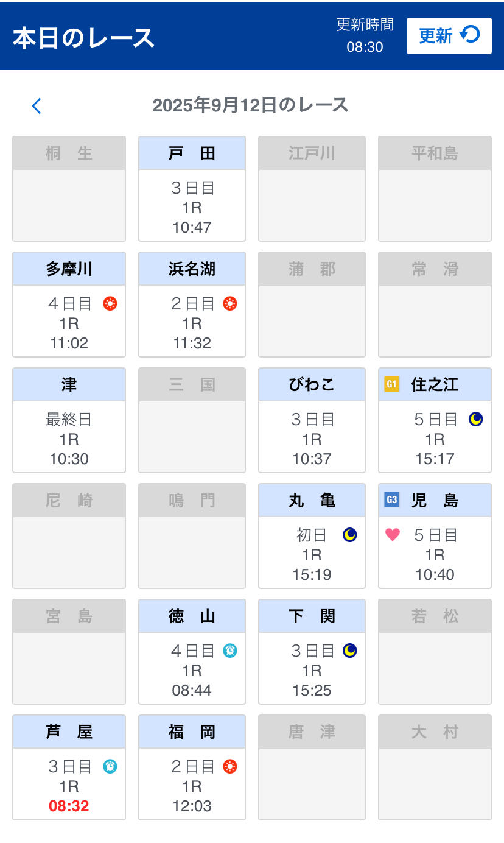The height and width of the screenshot is (843, 504).
Task: Click the sun icon in 浜名湖 card
Action: click(x=230, y=303)
